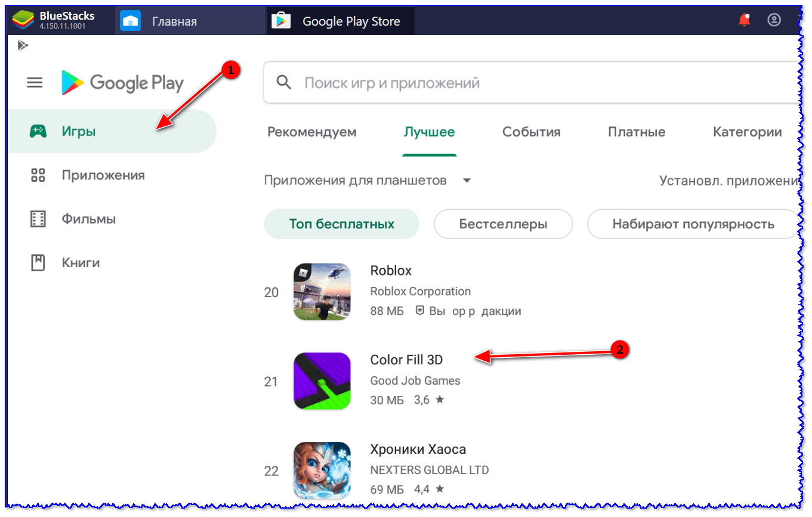
Task: Click the magnifier search icon
Action: click(285, 82)
